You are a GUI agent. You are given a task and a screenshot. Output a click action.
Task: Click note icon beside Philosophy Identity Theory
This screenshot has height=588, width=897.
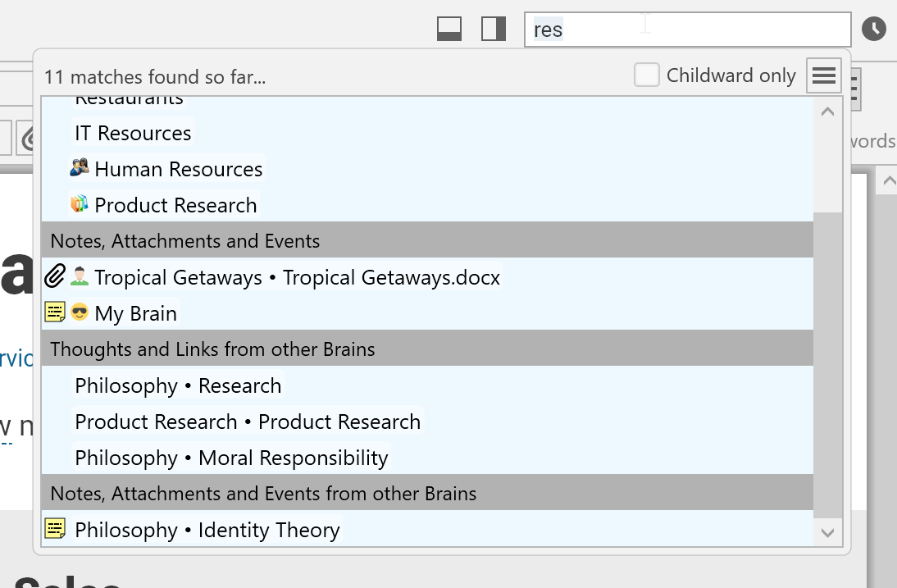[55, 530]
